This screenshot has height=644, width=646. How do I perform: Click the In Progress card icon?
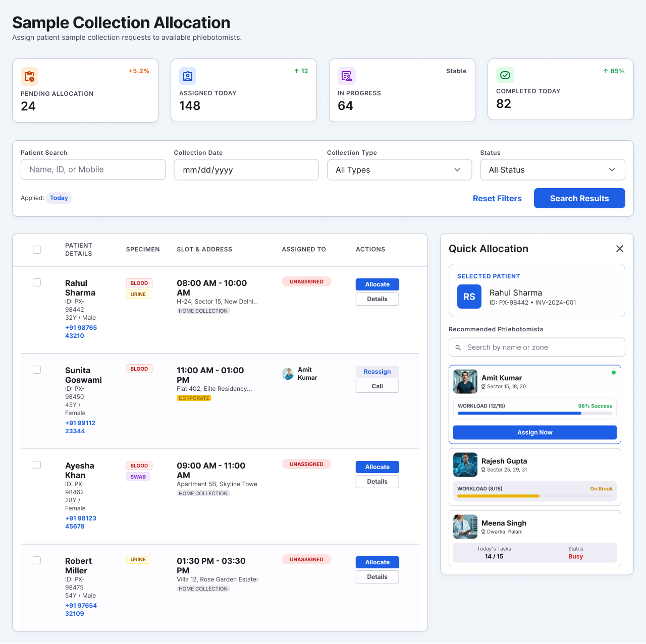(x=346, y=76)
